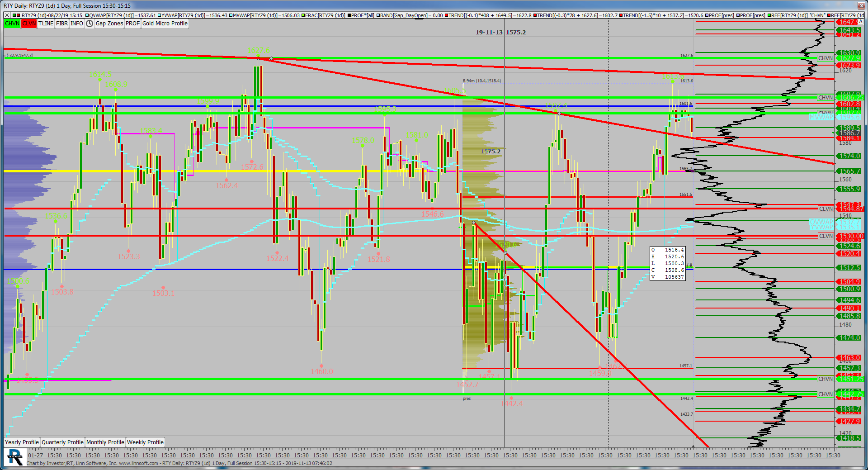This screenshot has height=470, width=868.
Task: Click the TREND legend entry equal to 1520.6
Action: click(x=661, y=15)
